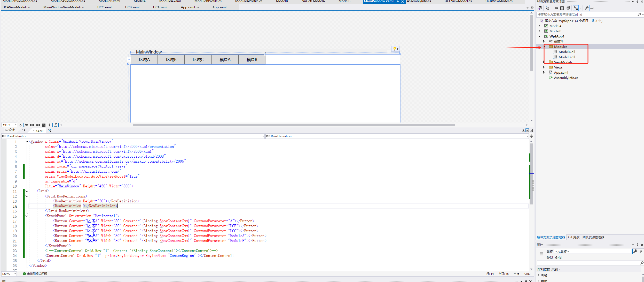644x282 pixels.
Task: Click the Sync with Active Document icon
Action: click(x=556, y=8)
